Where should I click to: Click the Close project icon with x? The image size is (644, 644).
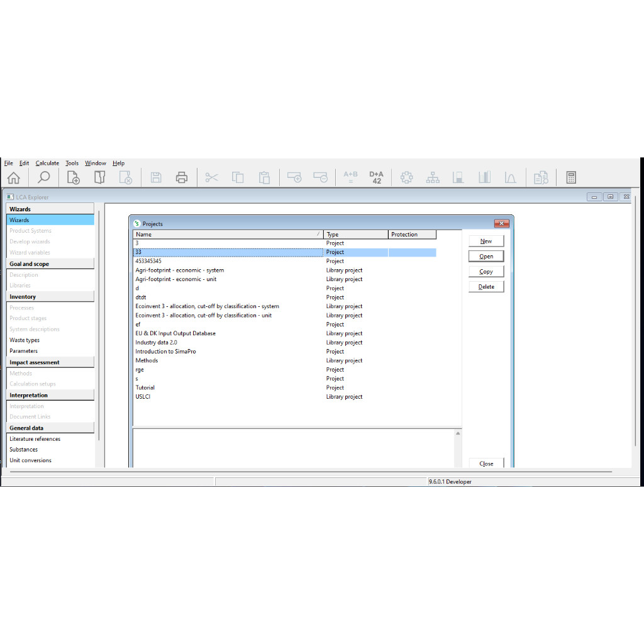click(x=125, y=178)
